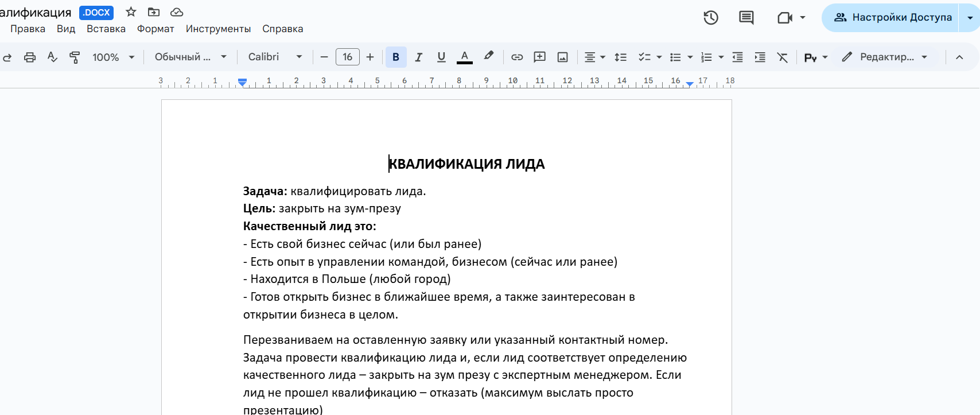Insert an image from toolbar

(563, 57)
